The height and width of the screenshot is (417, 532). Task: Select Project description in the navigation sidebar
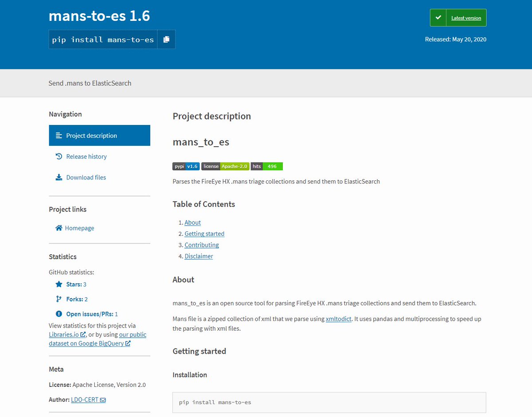(x=91, y=135)
